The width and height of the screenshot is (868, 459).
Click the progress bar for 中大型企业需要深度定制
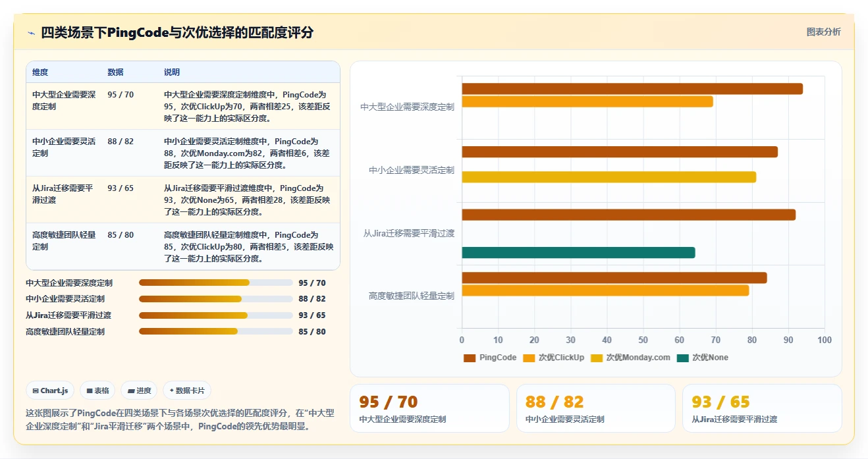216,283
